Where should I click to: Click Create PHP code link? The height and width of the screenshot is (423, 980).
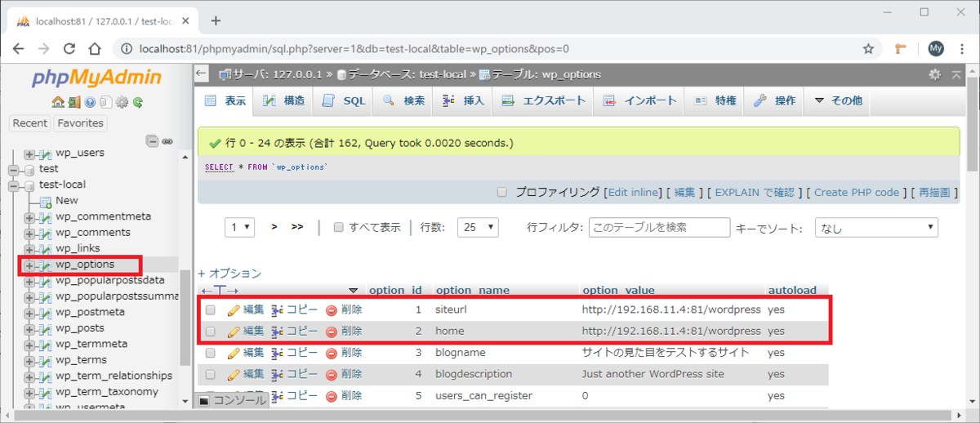point(857,193)
